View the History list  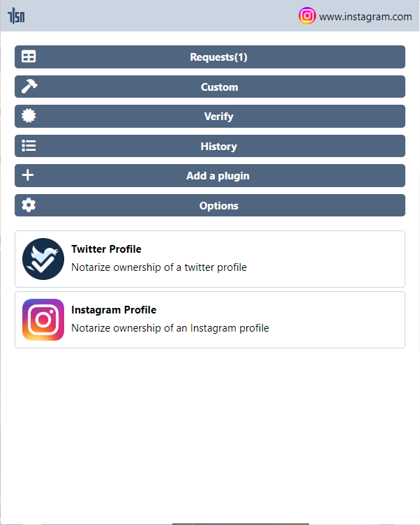(x=210, y=146)
